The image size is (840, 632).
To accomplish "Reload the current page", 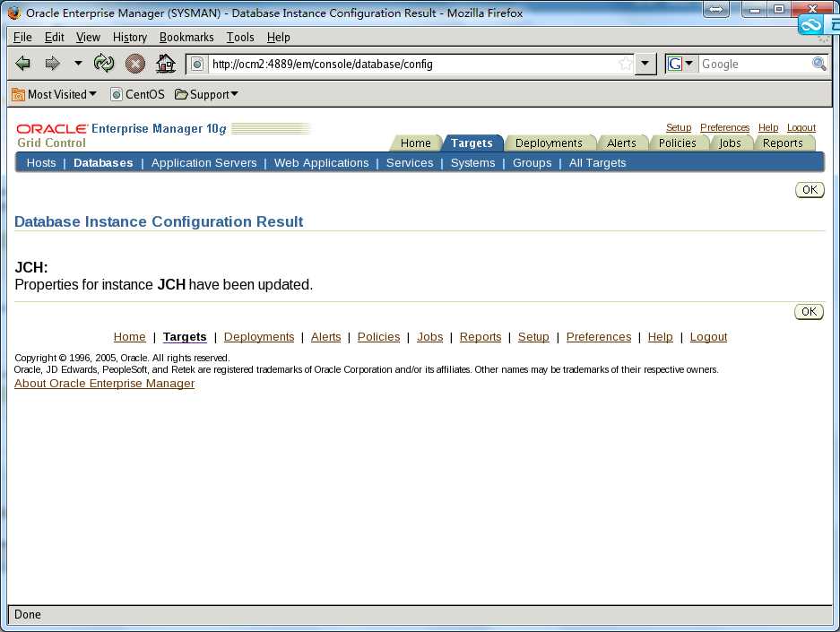I will pyautogui.click(x=103, y=64).
